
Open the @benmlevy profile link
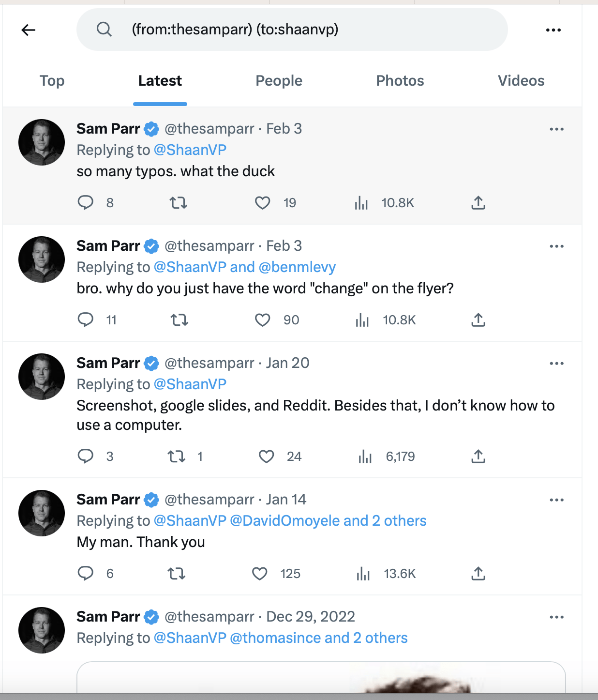coord(297,267)
